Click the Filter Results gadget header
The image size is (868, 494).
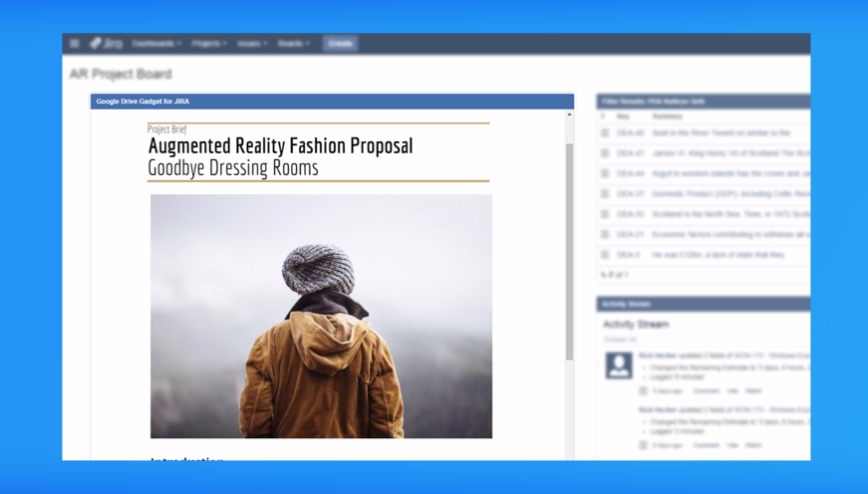(703, 102)
